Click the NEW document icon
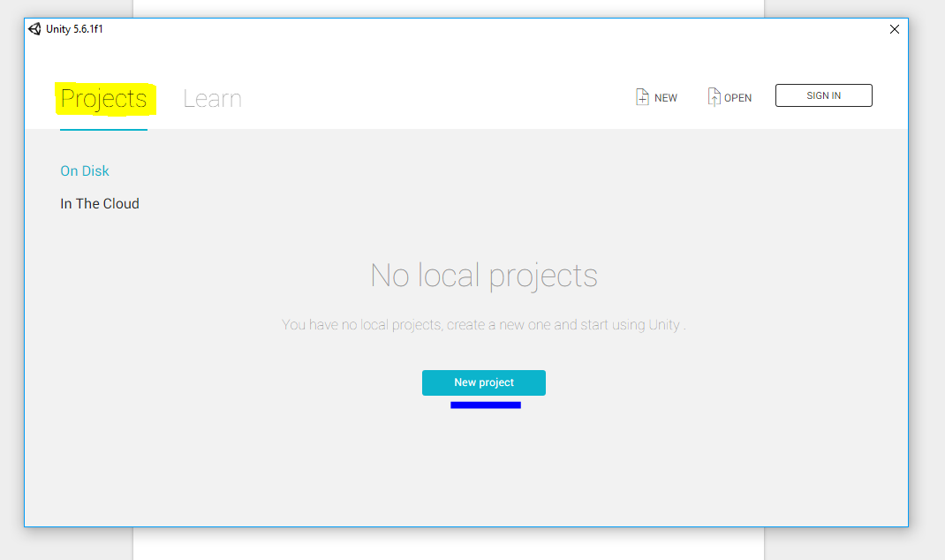This screenshot has height=560, width=945. click(642, 96)
